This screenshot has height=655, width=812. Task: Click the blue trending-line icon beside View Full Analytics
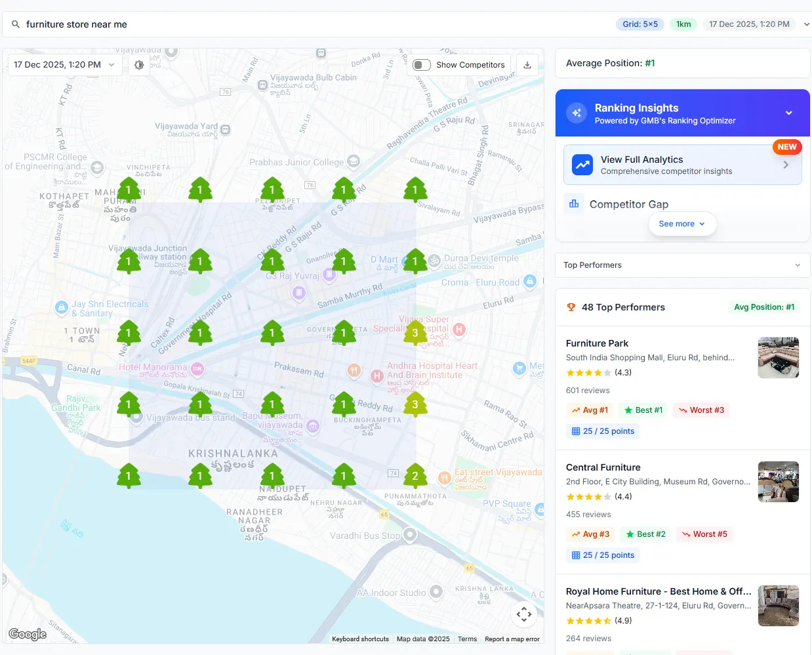point(582,164)
